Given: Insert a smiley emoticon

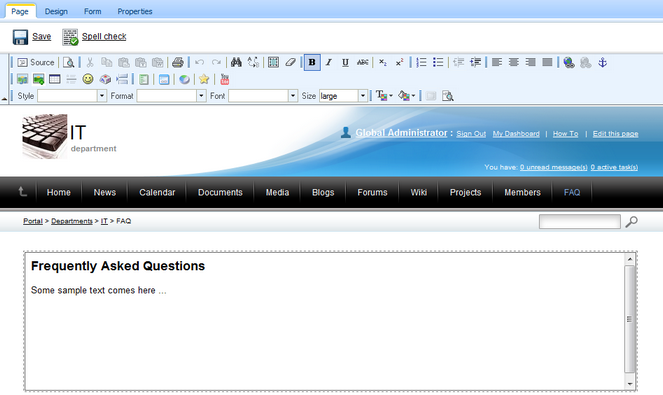Looking at the screenshot, I should tap(88, 79).
